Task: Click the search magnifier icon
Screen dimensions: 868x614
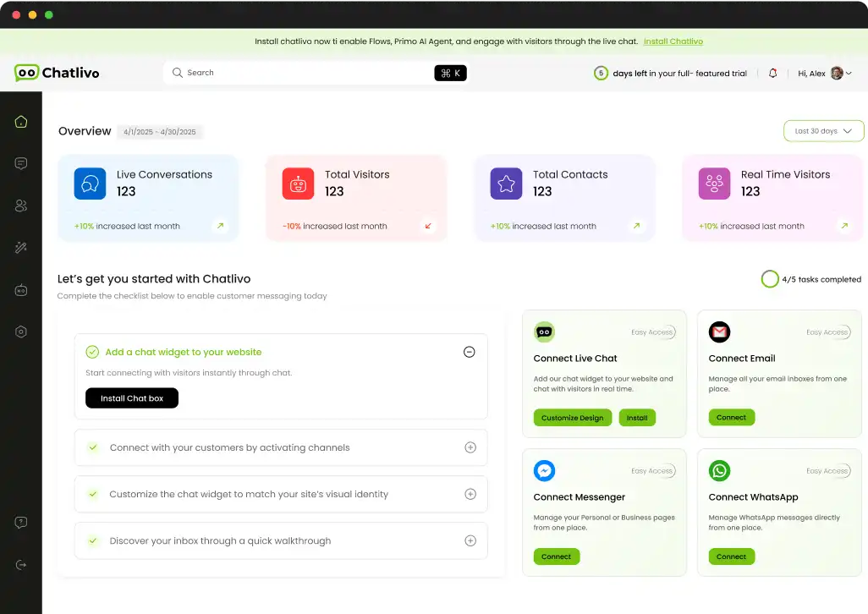Action: [x=177, y=73]
